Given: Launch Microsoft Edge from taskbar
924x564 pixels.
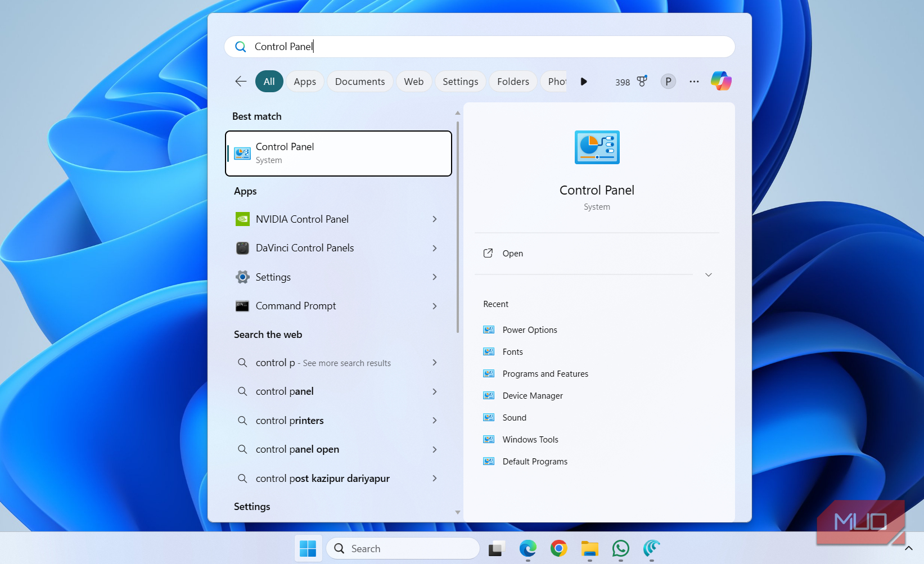Looking at the screenshot, I should coord(528,548).
